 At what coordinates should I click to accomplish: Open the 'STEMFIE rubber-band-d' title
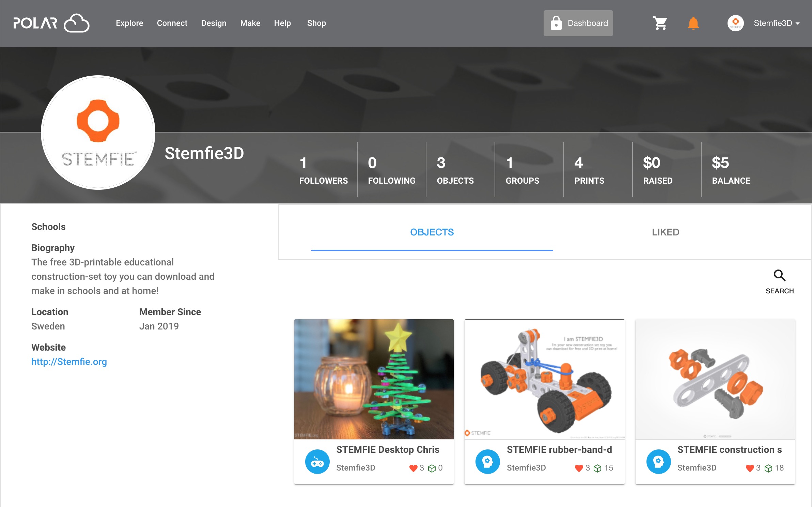click(x=559, y=450)
